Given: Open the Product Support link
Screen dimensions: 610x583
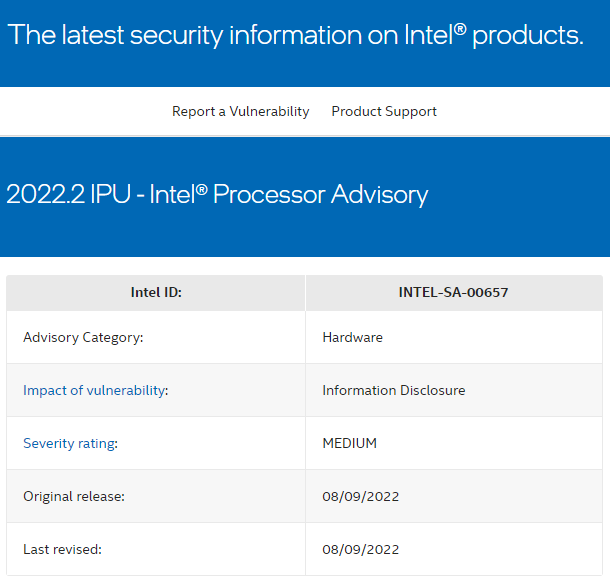Looking at the screenshot, I should point(384,112).
